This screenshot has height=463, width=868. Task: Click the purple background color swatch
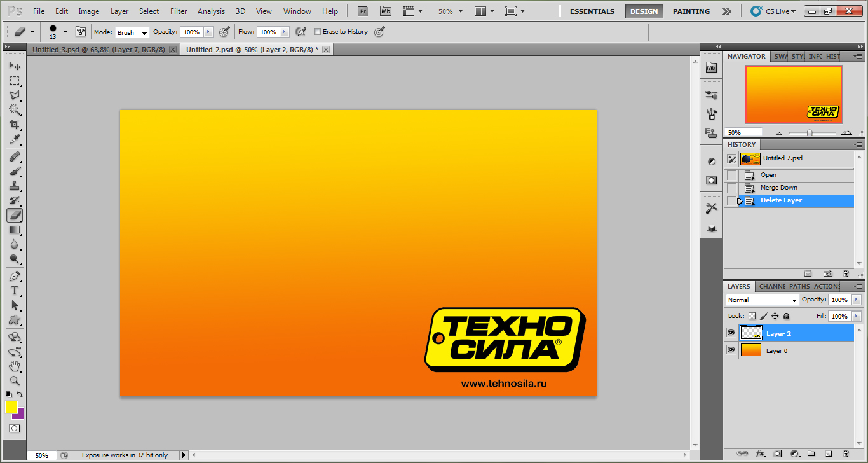tap(20, 415)
